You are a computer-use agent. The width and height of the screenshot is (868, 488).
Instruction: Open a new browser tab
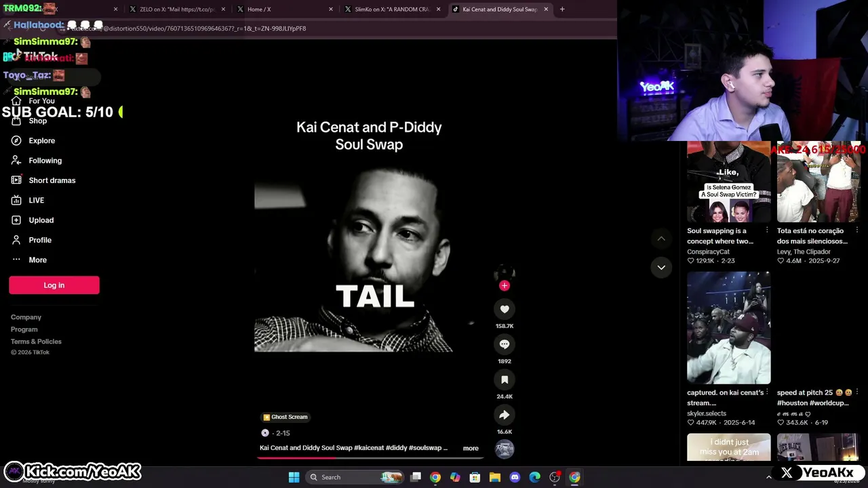562,9
